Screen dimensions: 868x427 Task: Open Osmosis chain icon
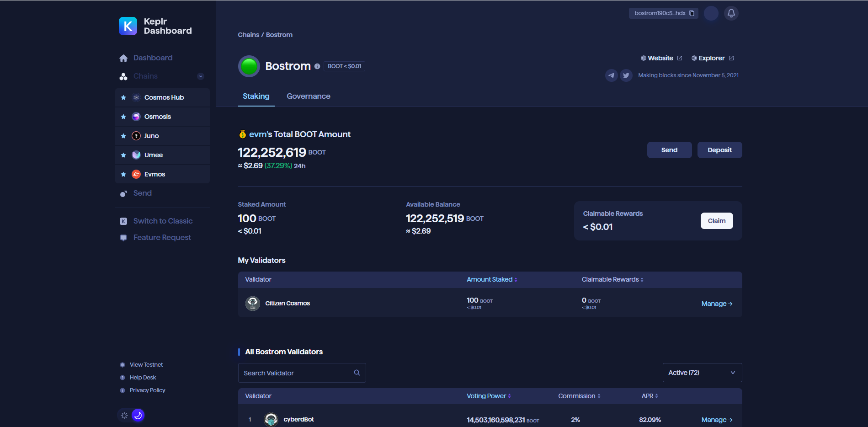[136, 117]
